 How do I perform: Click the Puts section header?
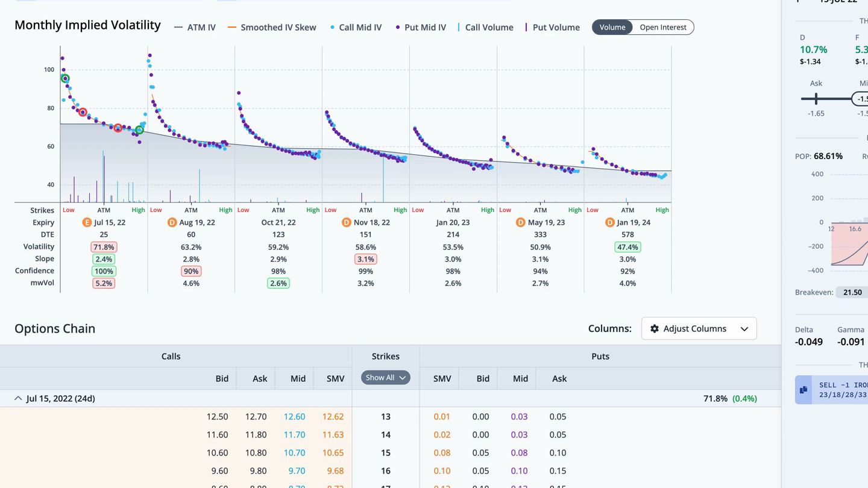click(600, 357)
